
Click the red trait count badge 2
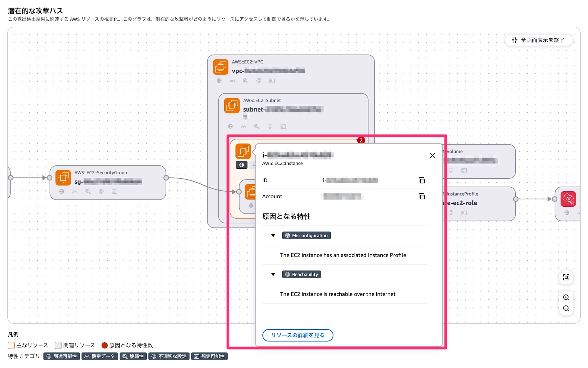361,140
